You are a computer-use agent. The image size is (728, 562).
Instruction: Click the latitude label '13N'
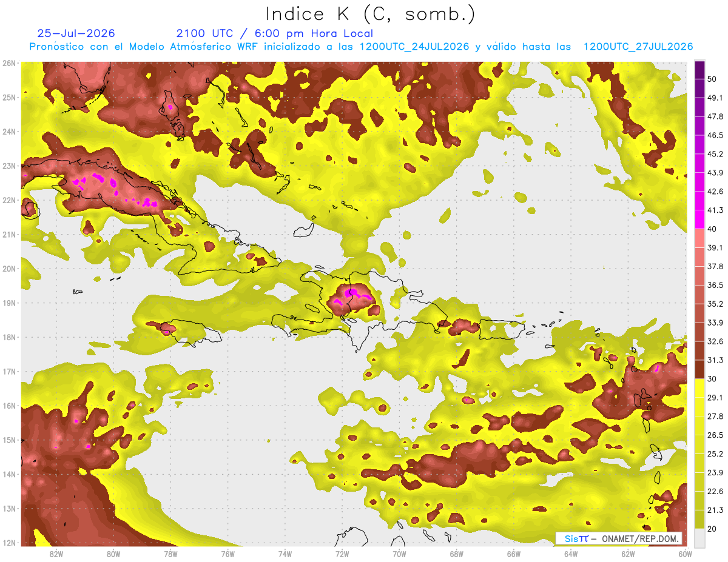pos(9,509)
